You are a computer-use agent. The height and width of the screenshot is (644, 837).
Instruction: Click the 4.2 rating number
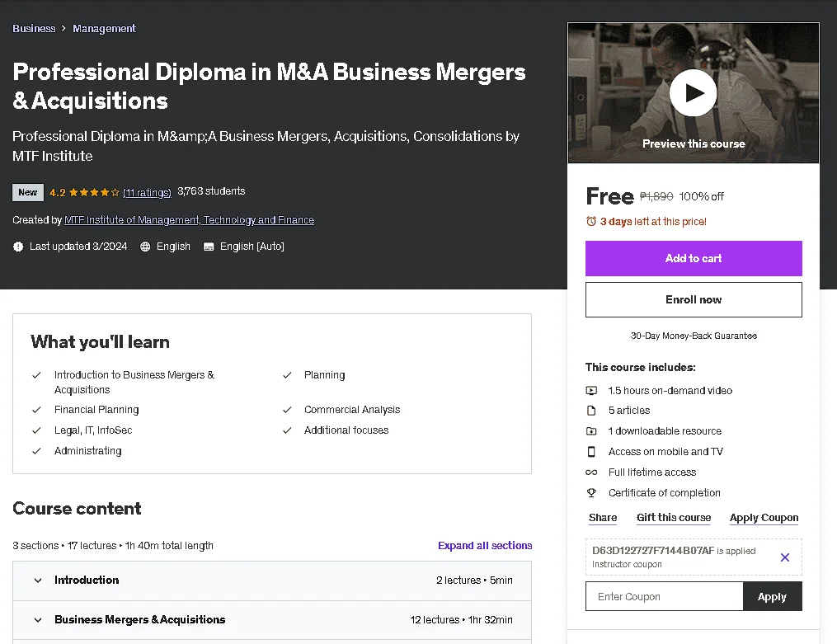pyautogui.click(x=57, y=193)
